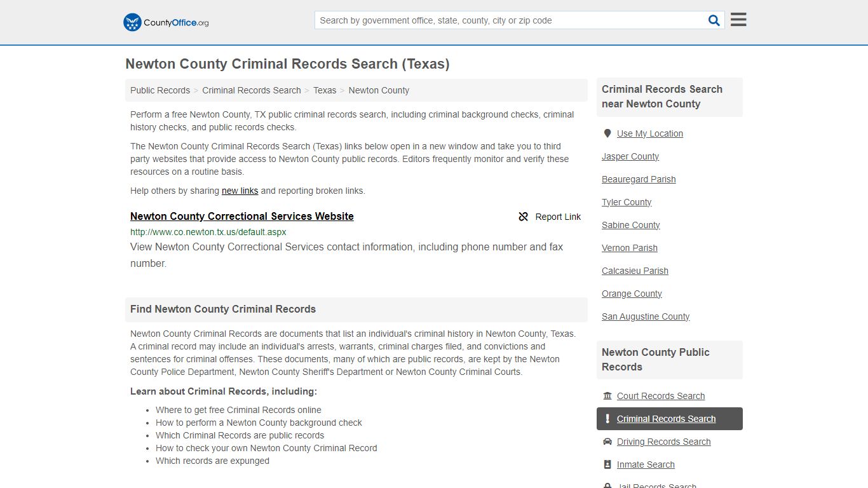Open the hamburger menu
This screenshot has width=868, height=488.
tap(738, 20)
